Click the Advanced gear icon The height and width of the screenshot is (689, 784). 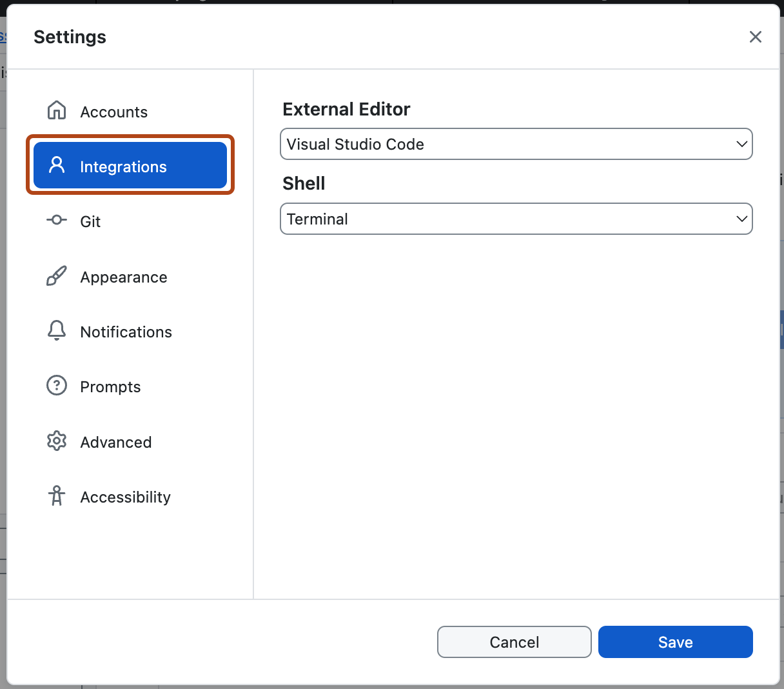click(x=57, y=441)
